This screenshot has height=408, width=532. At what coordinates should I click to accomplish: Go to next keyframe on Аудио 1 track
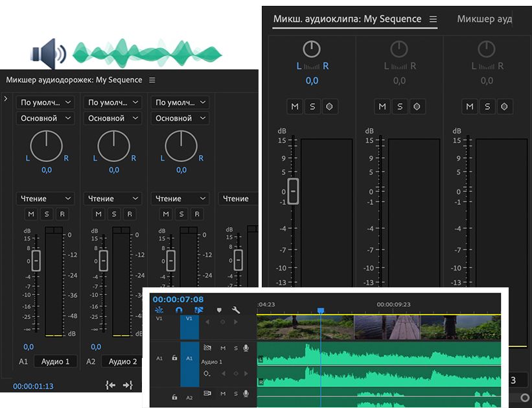tap(246, 374)
